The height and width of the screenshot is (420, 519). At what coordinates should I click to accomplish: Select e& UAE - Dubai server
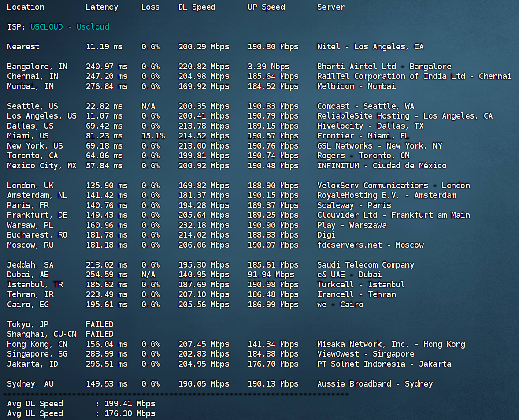[349, 275]
